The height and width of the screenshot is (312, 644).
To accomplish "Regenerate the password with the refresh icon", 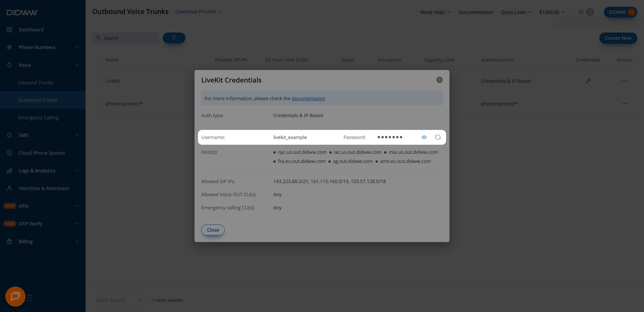I will click(x=438, y=137).
